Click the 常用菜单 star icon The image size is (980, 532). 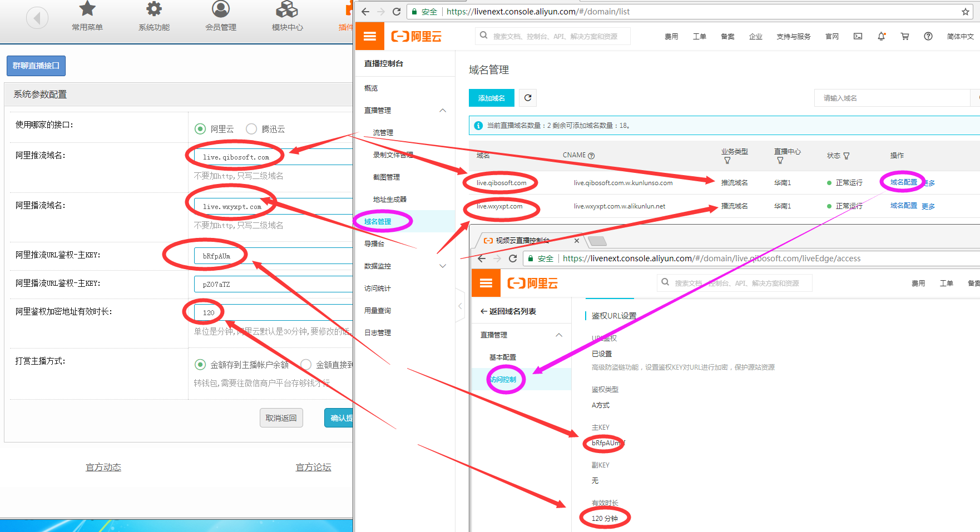pos(87,9)
